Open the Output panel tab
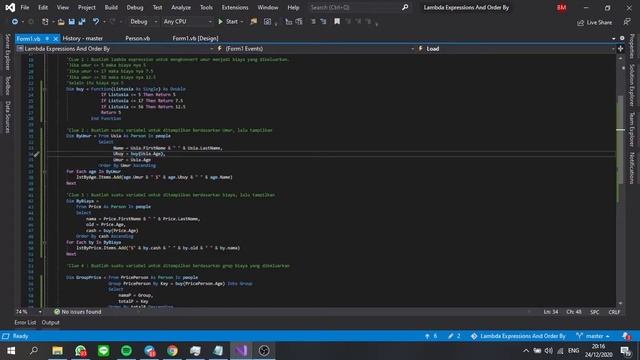This screenshot has height=360, width=640. point(51,322)
